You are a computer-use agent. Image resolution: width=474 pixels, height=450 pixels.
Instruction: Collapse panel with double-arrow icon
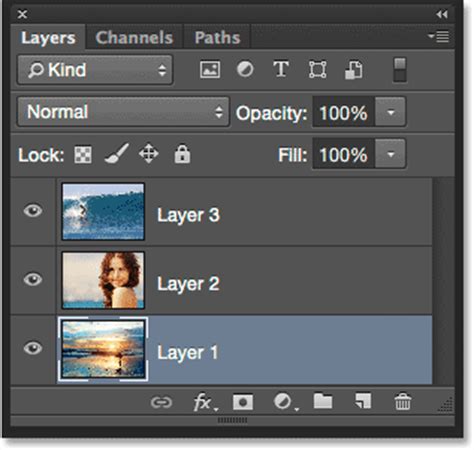click(442, 14)
